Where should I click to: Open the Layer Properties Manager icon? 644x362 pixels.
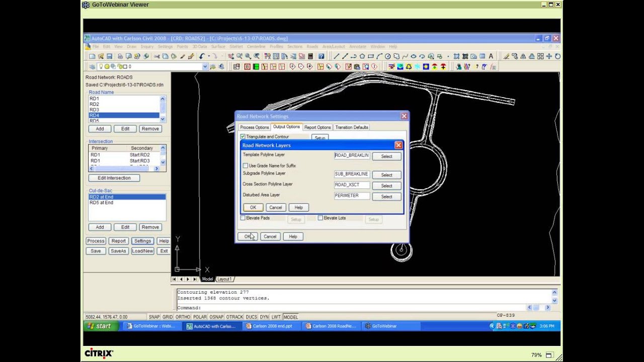click(x=92, y=66)
